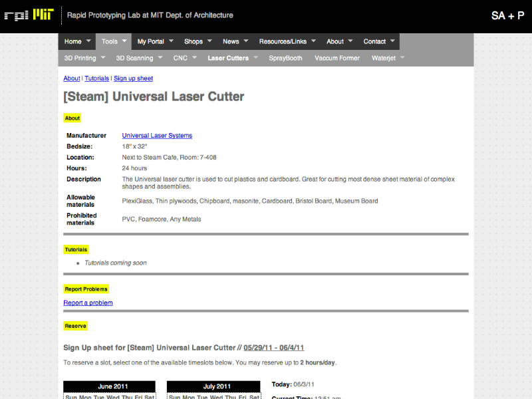Expand the Waterjet submenu arrow

point(402,58)
